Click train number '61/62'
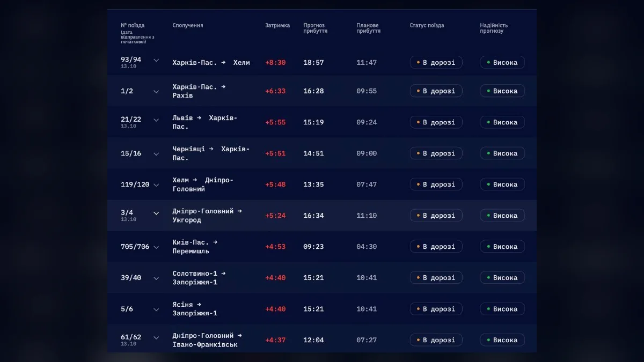Image resolution: width=644 pixels, height=362 pixels. pyautogui.click(x=131, y=337)
